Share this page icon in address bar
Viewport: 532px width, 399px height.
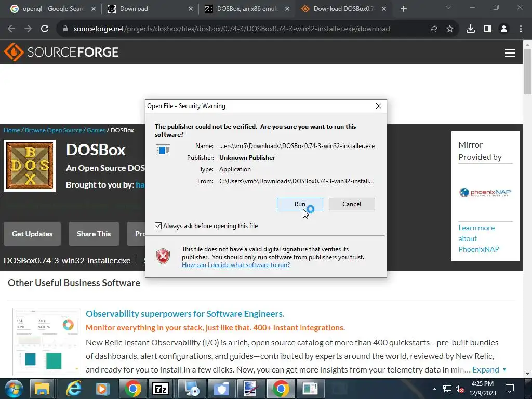tap(433, 29)
